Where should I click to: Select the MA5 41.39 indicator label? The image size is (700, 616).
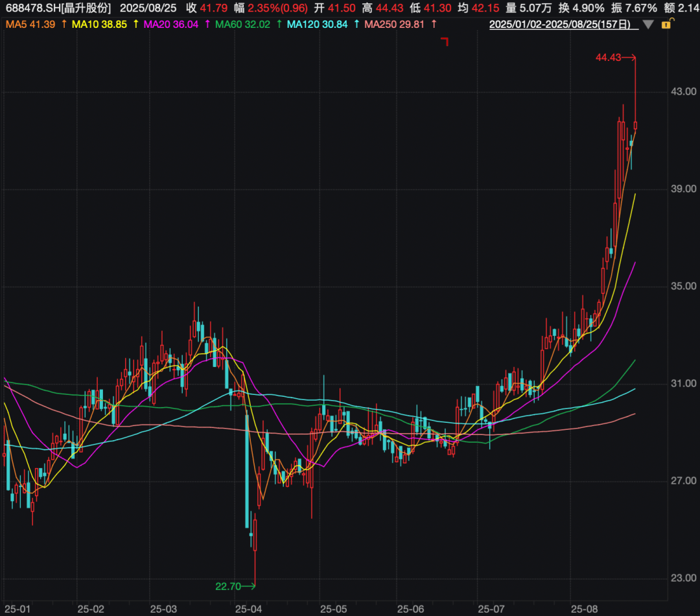tap(30, 25)
